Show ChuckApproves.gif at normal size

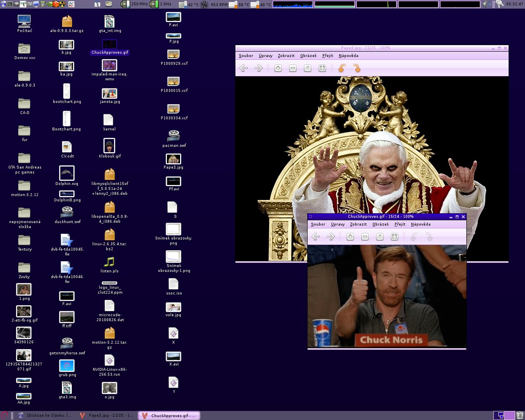380,237
